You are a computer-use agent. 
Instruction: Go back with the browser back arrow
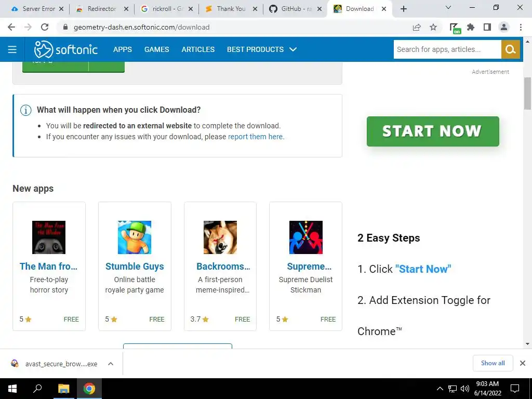pos(11,27)
